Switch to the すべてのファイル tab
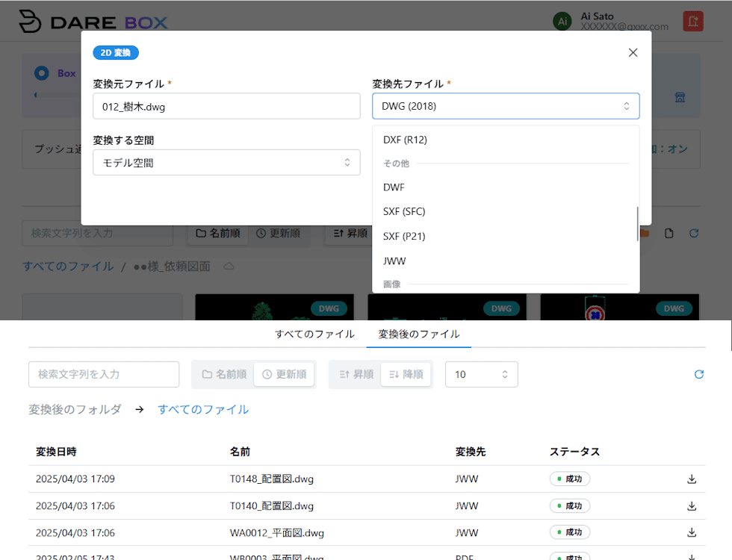Screen dimensions: 732x560 click(314, 334)
